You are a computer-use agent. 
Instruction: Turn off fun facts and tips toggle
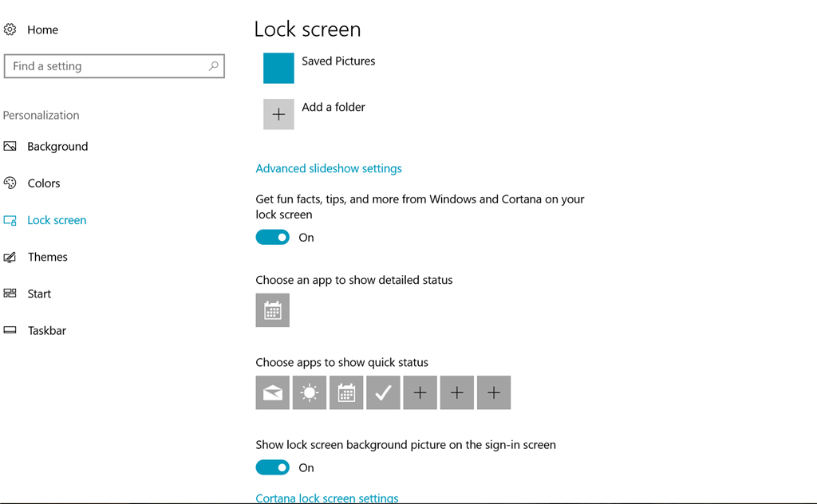pyautogui.click(x=273, y=238)
